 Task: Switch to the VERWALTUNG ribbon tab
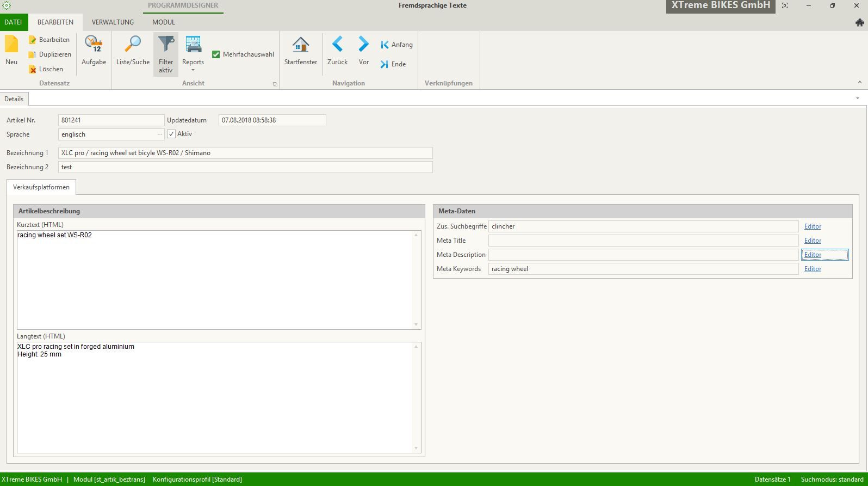pos(113,22)
